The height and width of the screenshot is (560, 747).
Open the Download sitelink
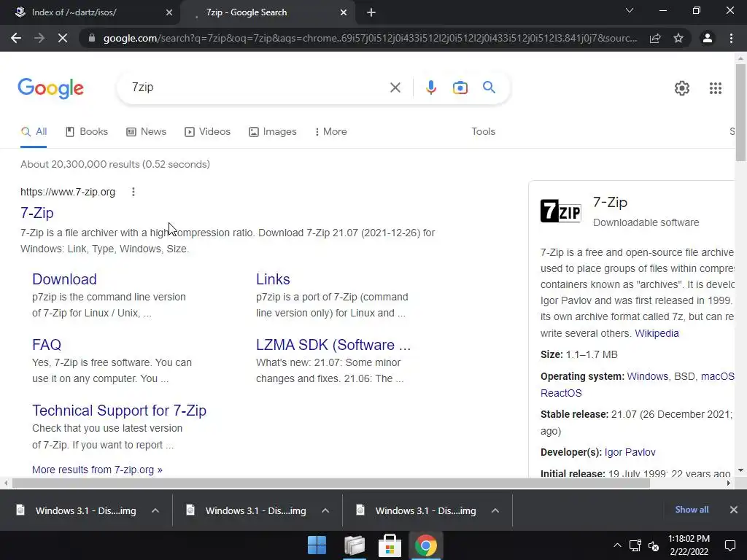[64, 279]
